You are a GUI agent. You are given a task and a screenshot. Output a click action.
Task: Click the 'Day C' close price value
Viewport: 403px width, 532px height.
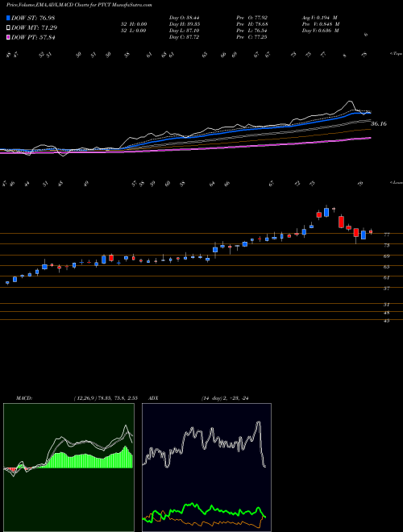click(x=185, y=37)
